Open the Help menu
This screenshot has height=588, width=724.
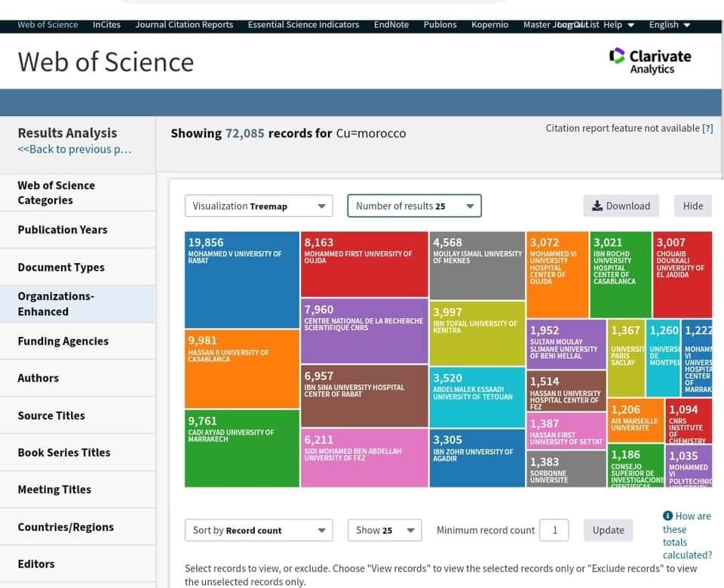(618, 24)
